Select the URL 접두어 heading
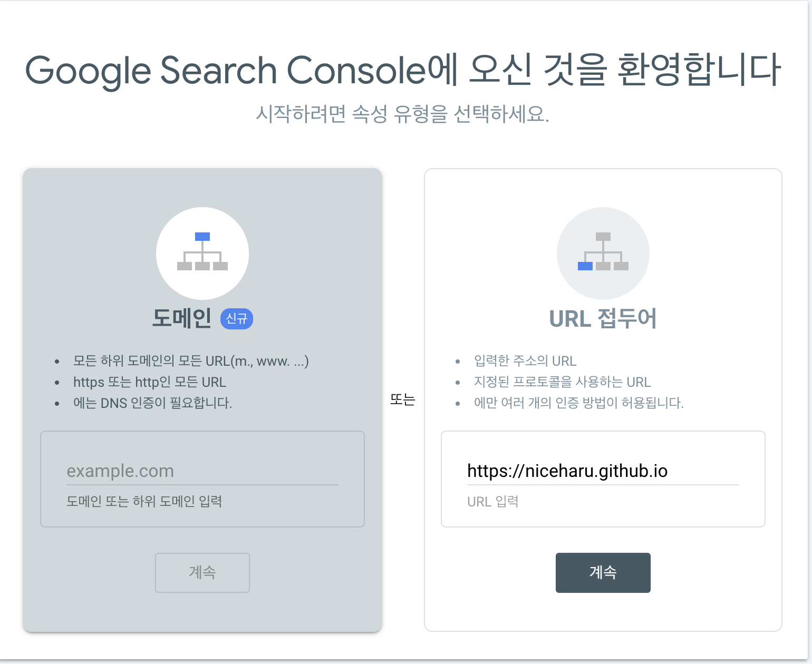 (x=603, y=319)
